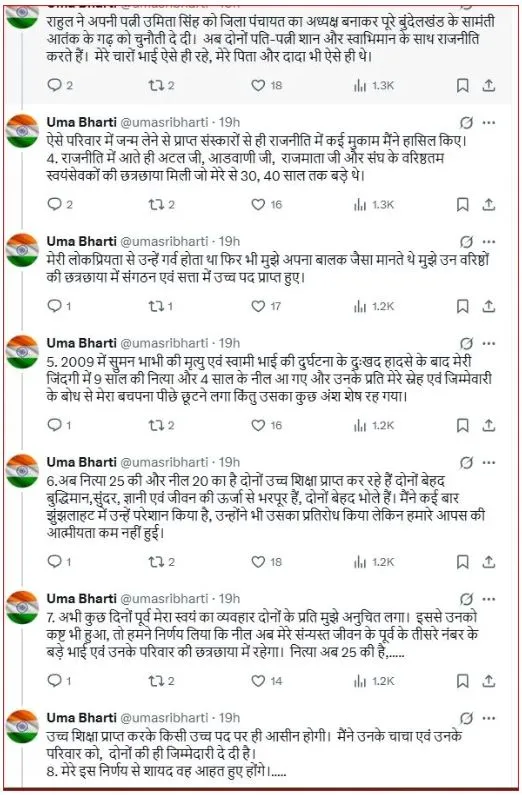The width and height of the screenshot is (522, 795).
Task: Like the tweet with 17 likes
Action: pyautogui.click(x=258, y=306)
